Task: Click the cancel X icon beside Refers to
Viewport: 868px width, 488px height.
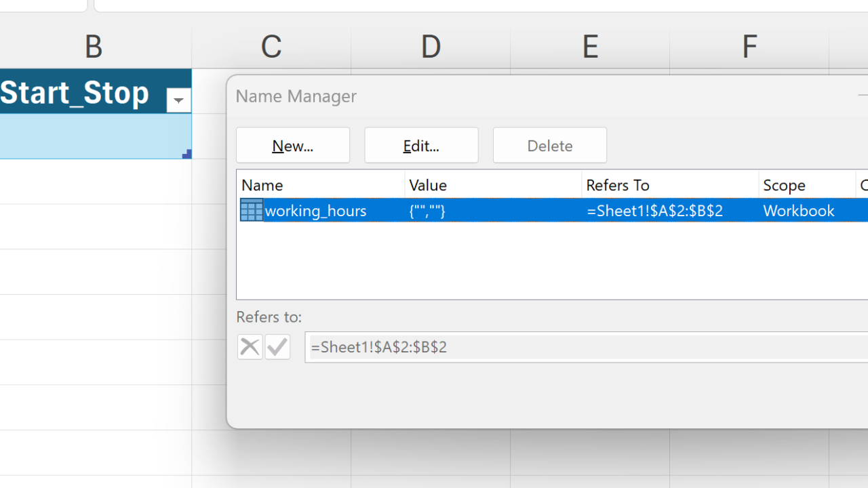Action: [250, 347]
